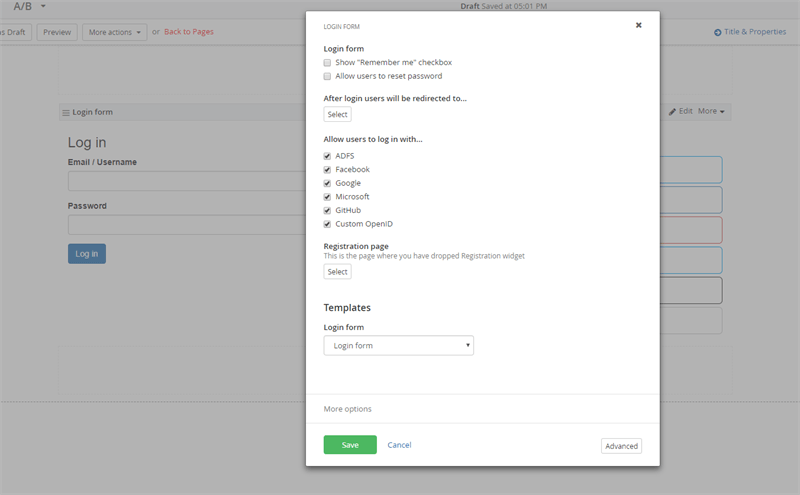Viewport: 800px width, 495px height.
Task: Click the Save as Draft button
Action: 16,32
